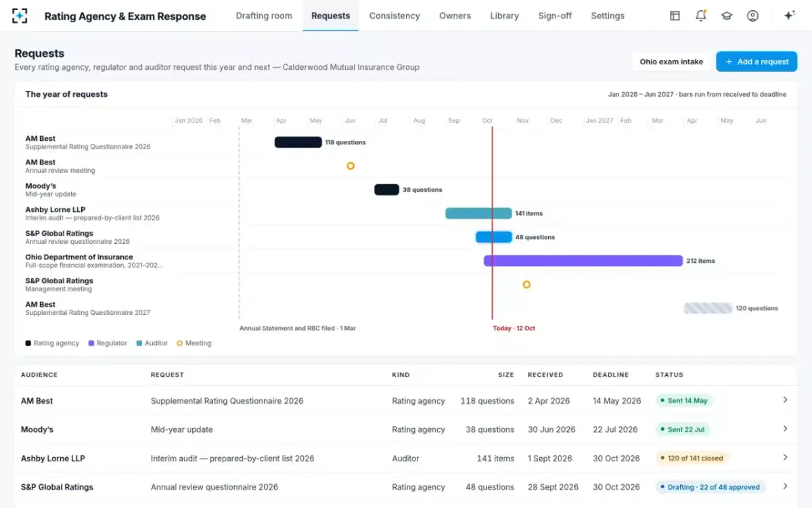
Task: Select the AM Best 118 questions timeline bar
Action: 298,142
